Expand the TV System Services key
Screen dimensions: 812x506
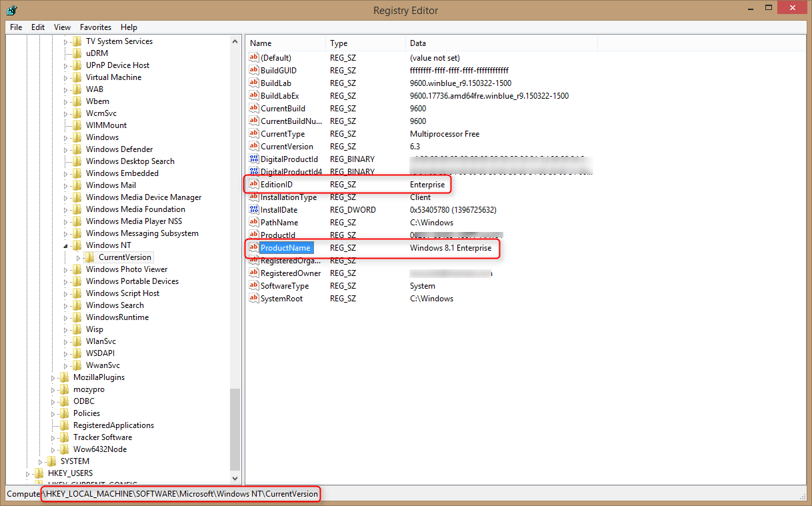point(66,41)
